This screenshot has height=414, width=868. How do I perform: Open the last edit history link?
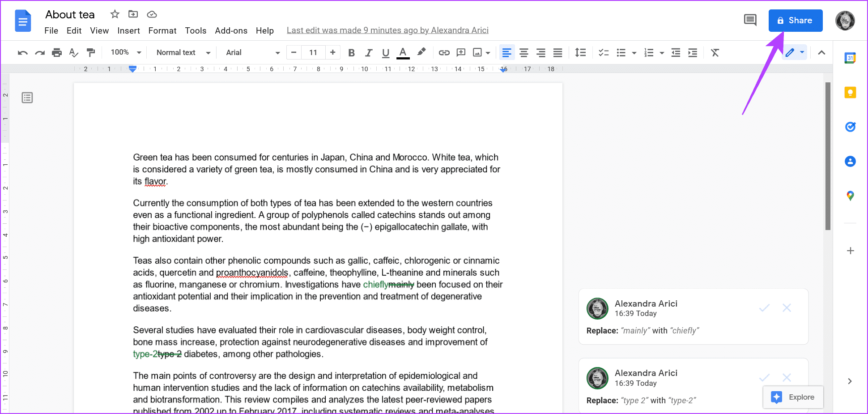point(387,30)
